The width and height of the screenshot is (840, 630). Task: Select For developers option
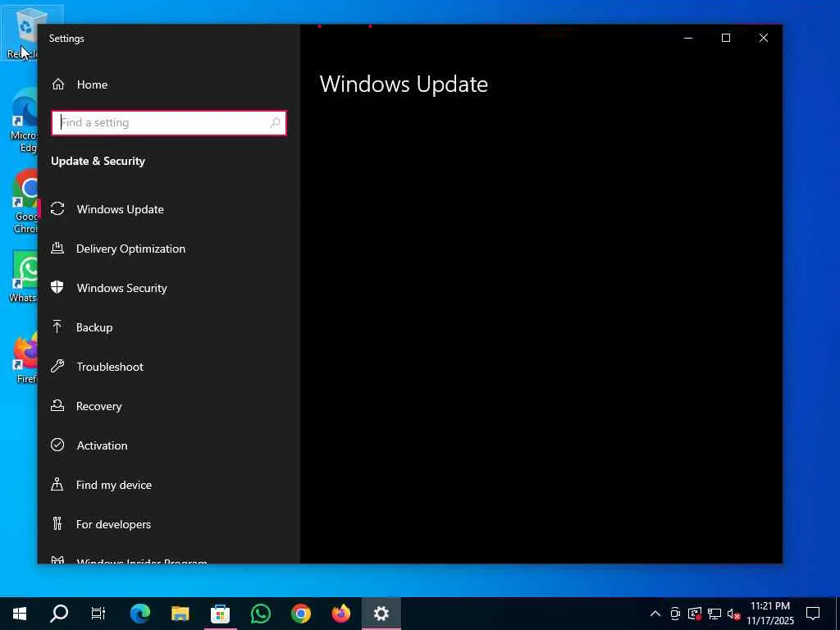(169, 524)
